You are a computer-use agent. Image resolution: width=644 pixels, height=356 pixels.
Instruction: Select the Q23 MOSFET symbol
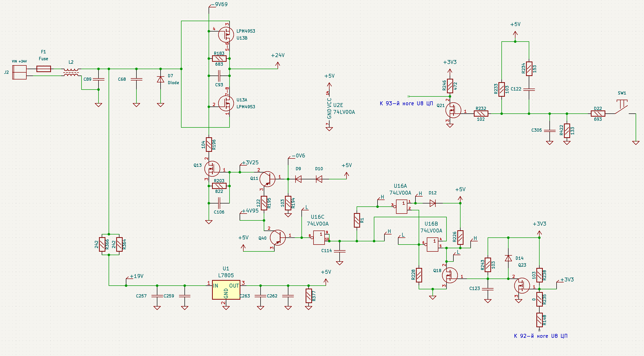(x=522, y=286)
